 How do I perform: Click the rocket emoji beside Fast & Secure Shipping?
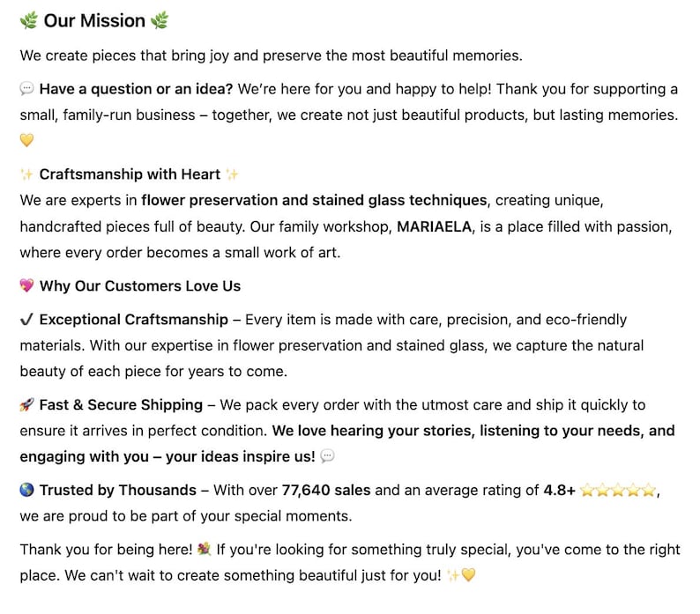[26, 405]
